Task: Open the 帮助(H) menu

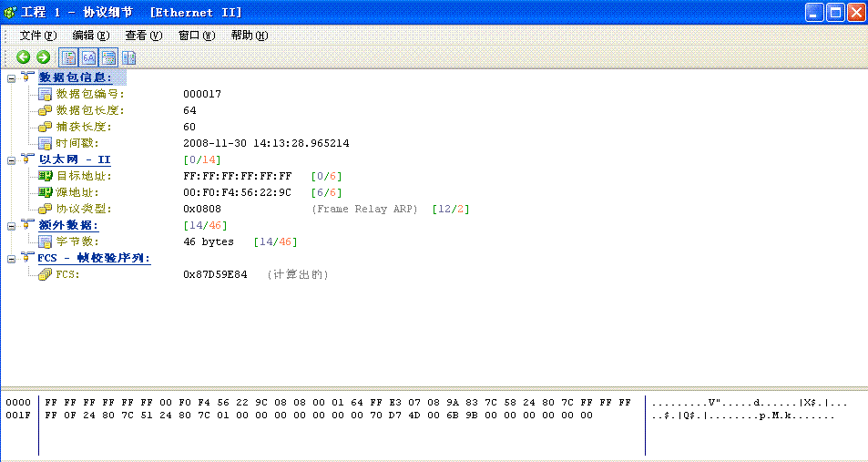Action: [250, 36]
